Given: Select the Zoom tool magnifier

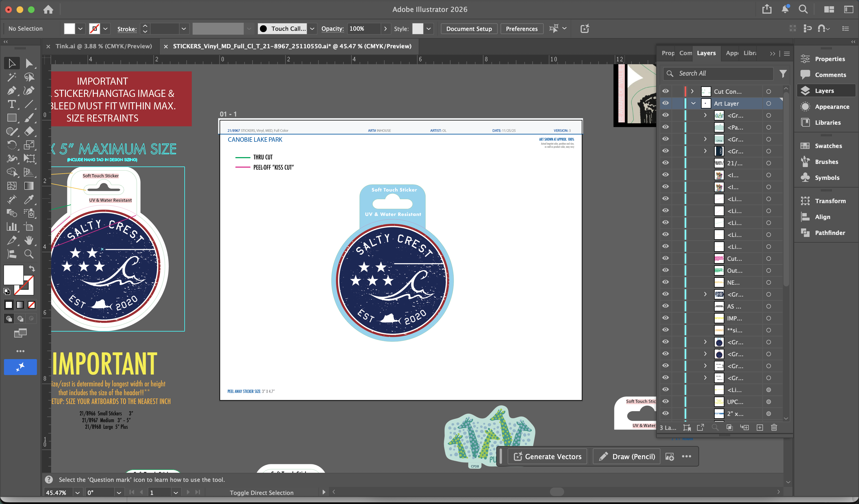Looking at the screenshot, I should 29,254.
